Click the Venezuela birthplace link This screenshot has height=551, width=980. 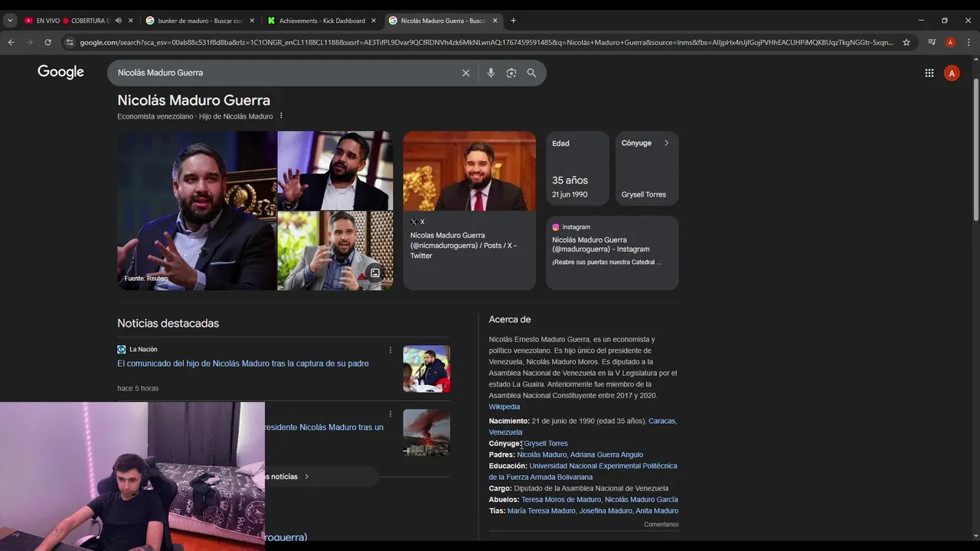505,432
